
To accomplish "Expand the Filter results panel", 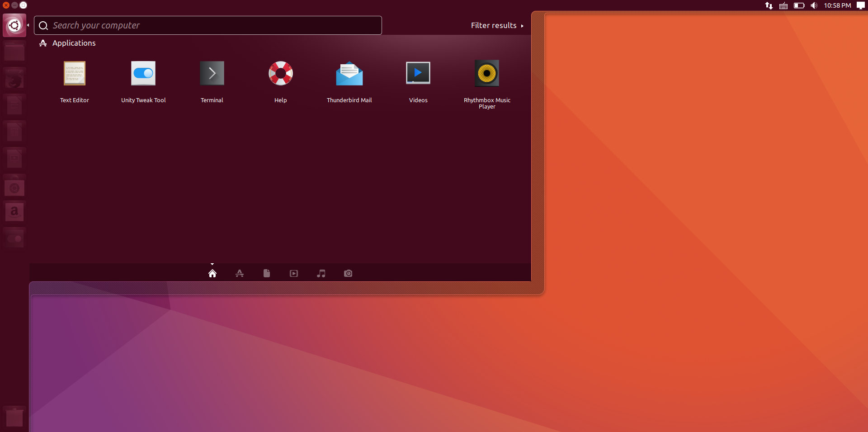I will (x=497, y=25).
